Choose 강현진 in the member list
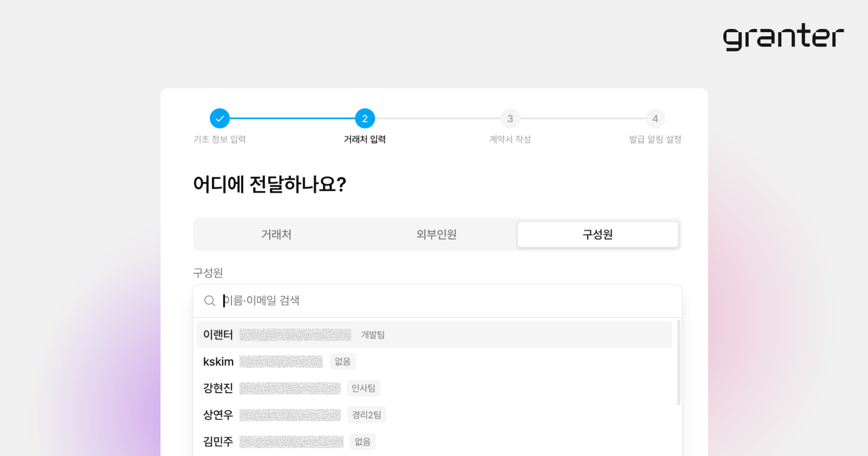868x456 pixels. (434, 388)
